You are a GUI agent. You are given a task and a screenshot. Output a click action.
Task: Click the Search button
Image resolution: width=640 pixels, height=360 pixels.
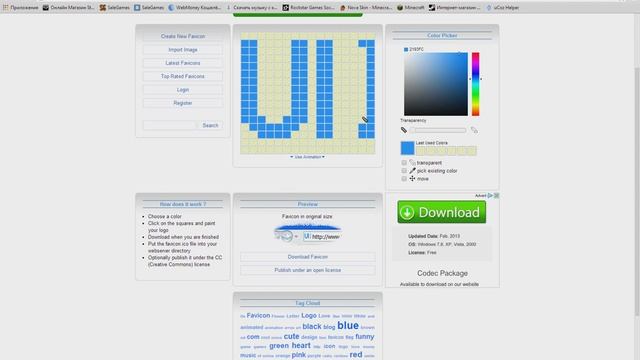[x=210, y=125]
